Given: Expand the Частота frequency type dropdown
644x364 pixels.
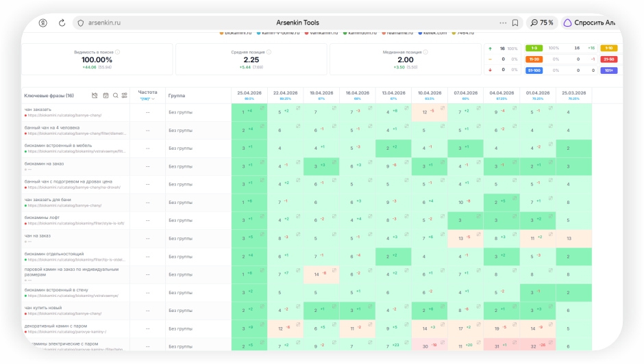Looking at the screenshot, I should [x=147, y=99].
